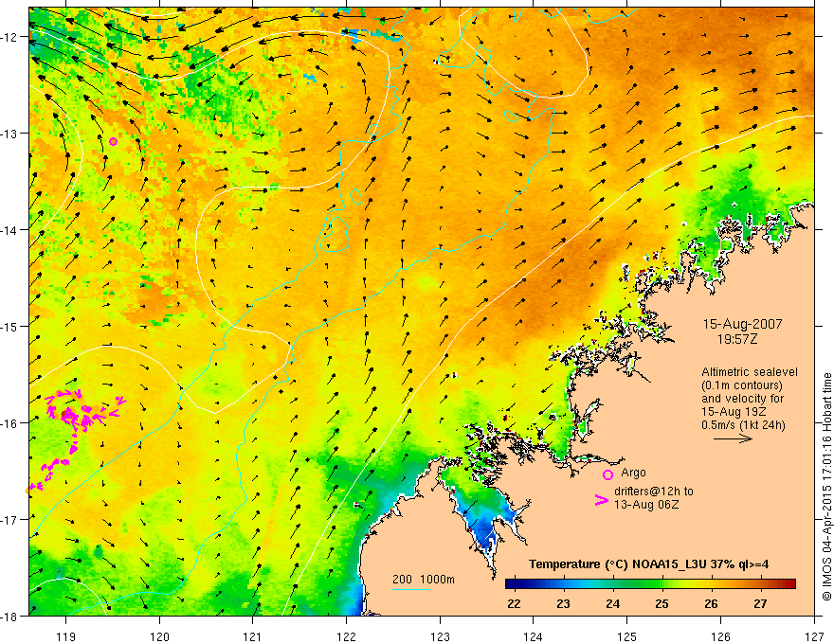
Task: Click the longitude axis label 122
Action: pos(346,636)
